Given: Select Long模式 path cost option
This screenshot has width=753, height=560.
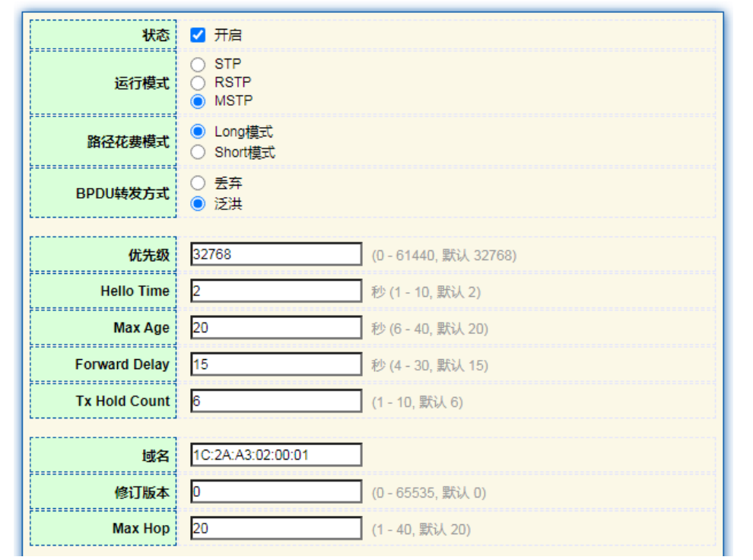Looking at the screenshot, I should (198, 132).
